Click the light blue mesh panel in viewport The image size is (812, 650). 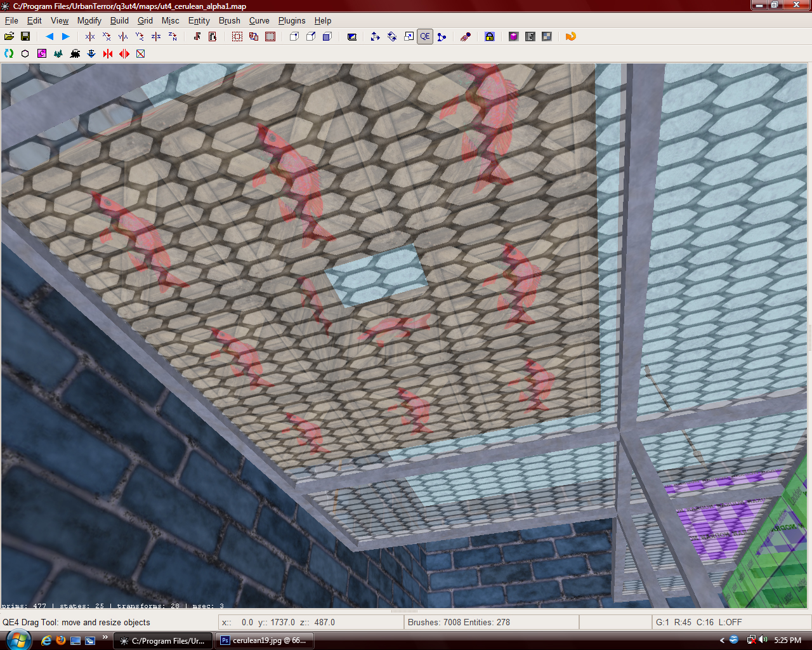click(376, 275)
